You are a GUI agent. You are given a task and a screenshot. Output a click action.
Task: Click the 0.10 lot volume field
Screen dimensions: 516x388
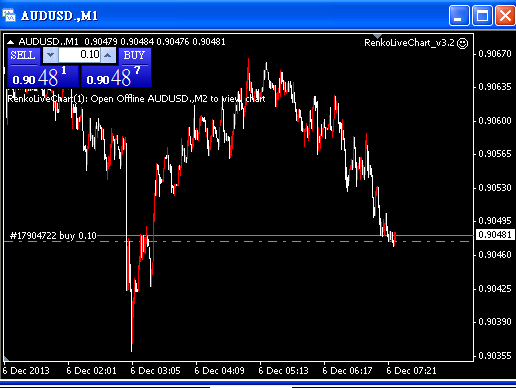pyautogui.click(x=79, y=55)
